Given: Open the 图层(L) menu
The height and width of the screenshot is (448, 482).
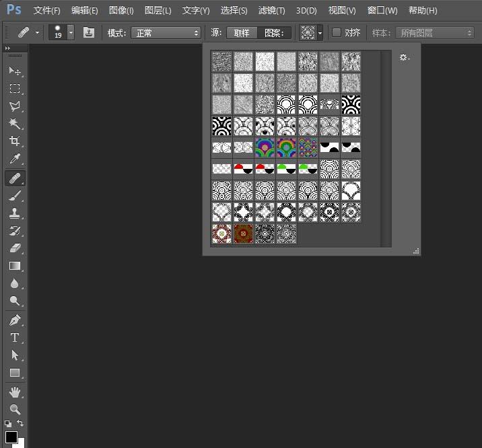Looking at the screenshot, I should 158,11.
